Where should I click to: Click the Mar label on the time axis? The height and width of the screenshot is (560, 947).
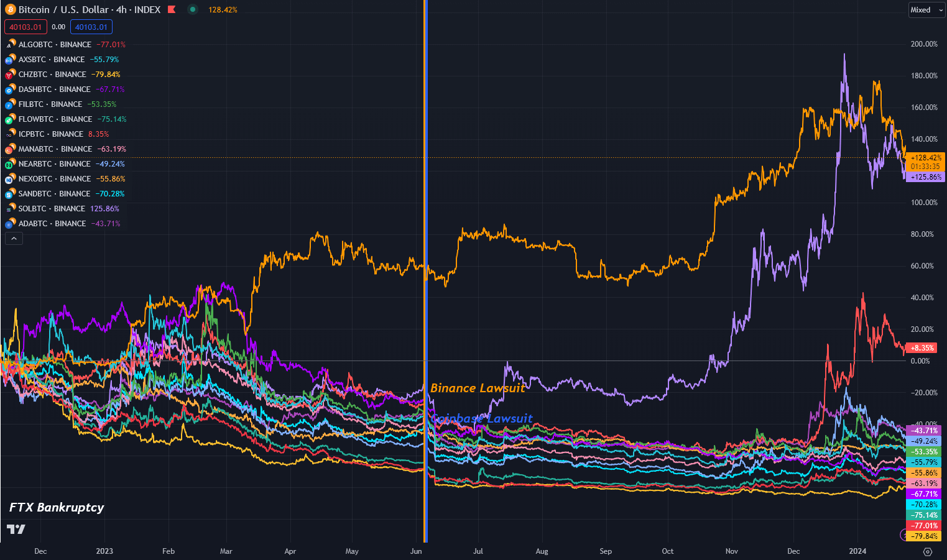click(226, 551)
